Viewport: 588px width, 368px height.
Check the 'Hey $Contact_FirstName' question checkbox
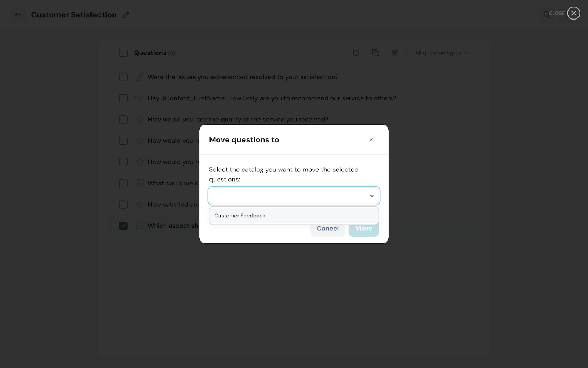click(123, 98)
